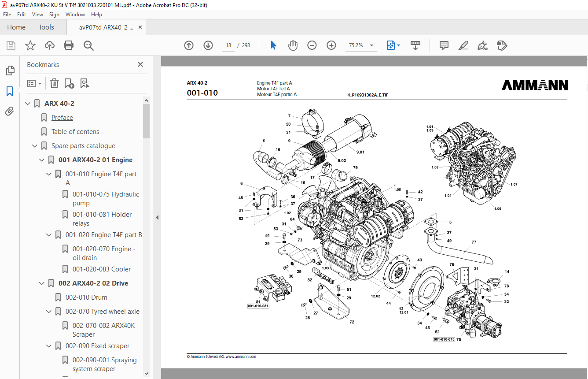Collapse 002-070 Tyred wheel axle

tap(49, 312)
